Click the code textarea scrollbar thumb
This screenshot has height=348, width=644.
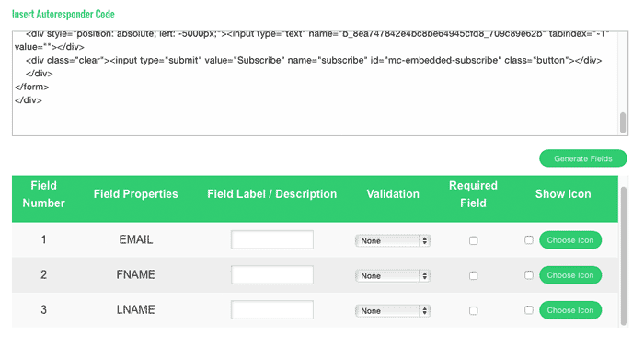pyautogui.click(x=623, y=122)
